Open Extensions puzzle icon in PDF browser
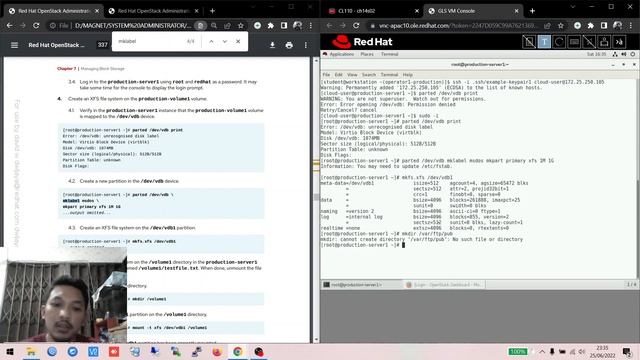Image resolution: width=640 pixels, height=360 pixels. [271, 25]
